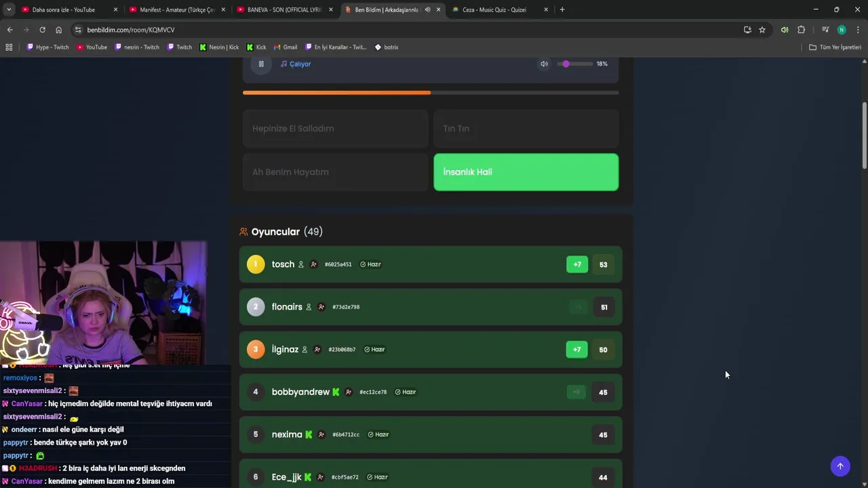Click player ID #6025a451
Image resolution: width=868 pixels, height=488 pixels.
coord(338,264)
